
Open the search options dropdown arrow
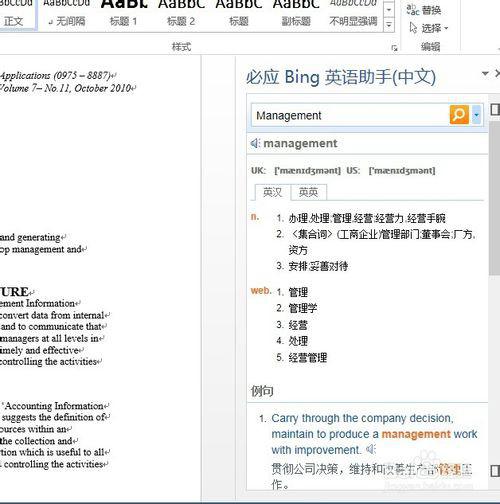click(476, 115)
